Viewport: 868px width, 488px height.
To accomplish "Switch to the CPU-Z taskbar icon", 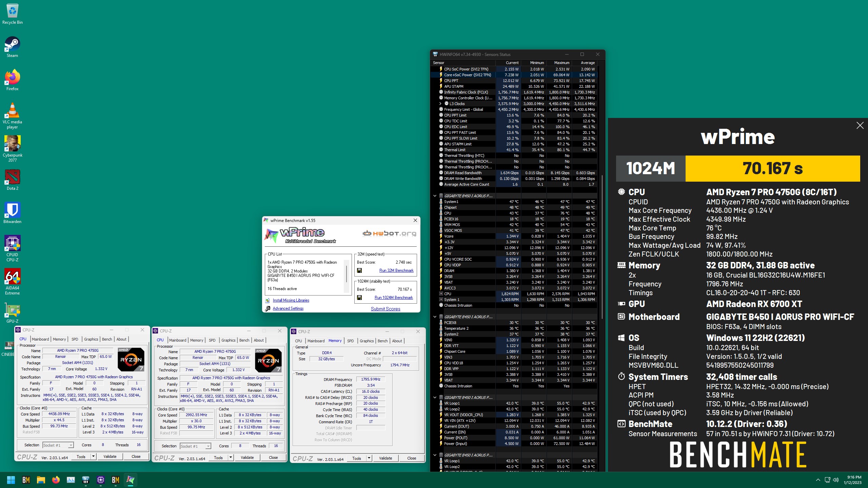I will [x=100, y=480].
